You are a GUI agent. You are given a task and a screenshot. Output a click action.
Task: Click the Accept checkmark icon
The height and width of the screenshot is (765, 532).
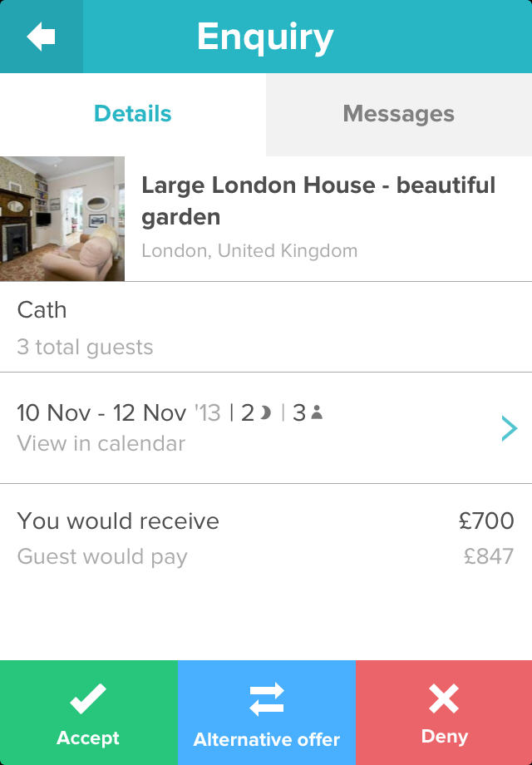tap(88, 699)
